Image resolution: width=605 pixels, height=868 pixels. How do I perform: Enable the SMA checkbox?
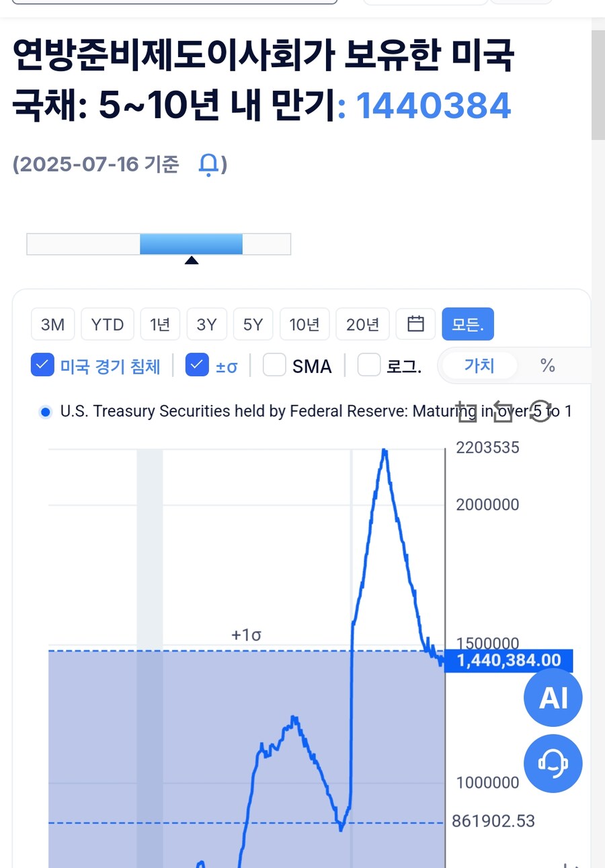click(x=274, y=365)
